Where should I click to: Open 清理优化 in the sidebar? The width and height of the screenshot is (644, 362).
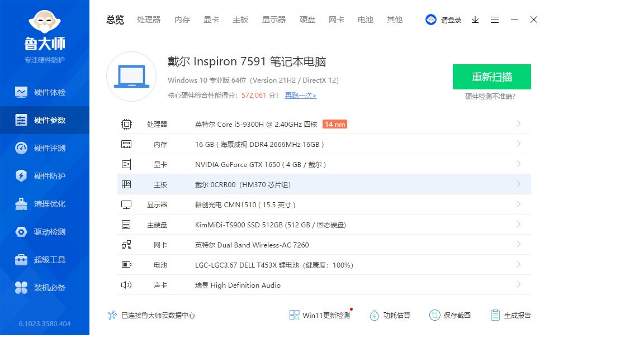point(45,204)
